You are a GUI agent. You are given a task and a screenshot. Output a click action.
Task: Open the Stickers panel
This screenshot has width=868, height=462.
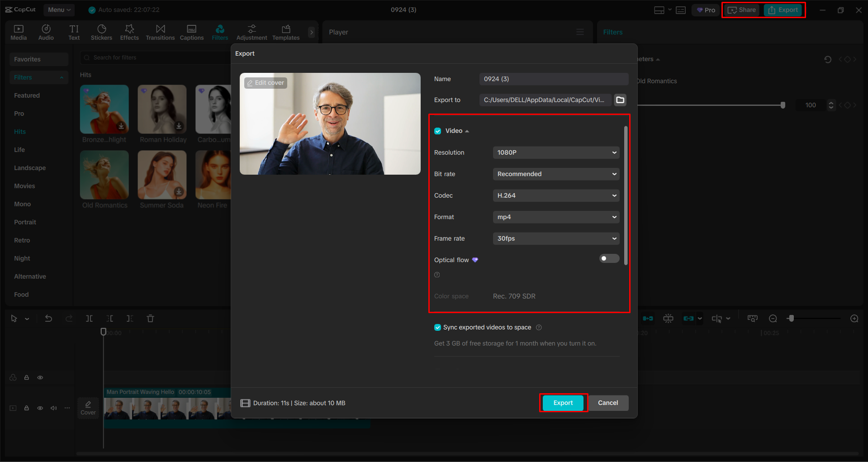point(101,32)
